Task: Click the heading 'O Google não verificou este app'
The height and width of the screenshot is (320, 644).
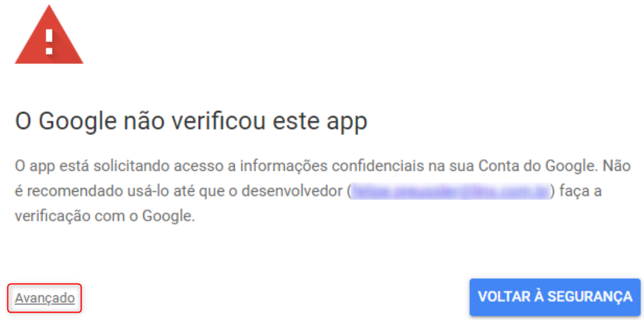Action: pyautogui.click(x=191, y=121)
